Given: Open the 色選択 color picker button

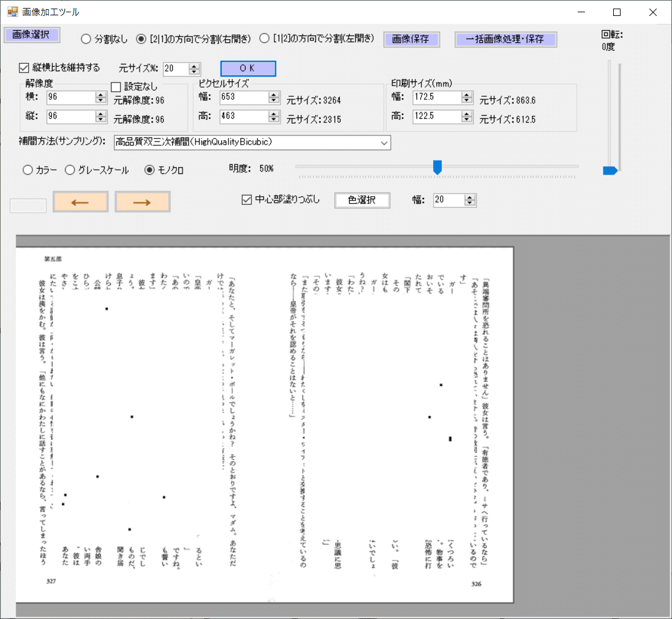Looking at the screenshot, I should [x=362, y=200].
